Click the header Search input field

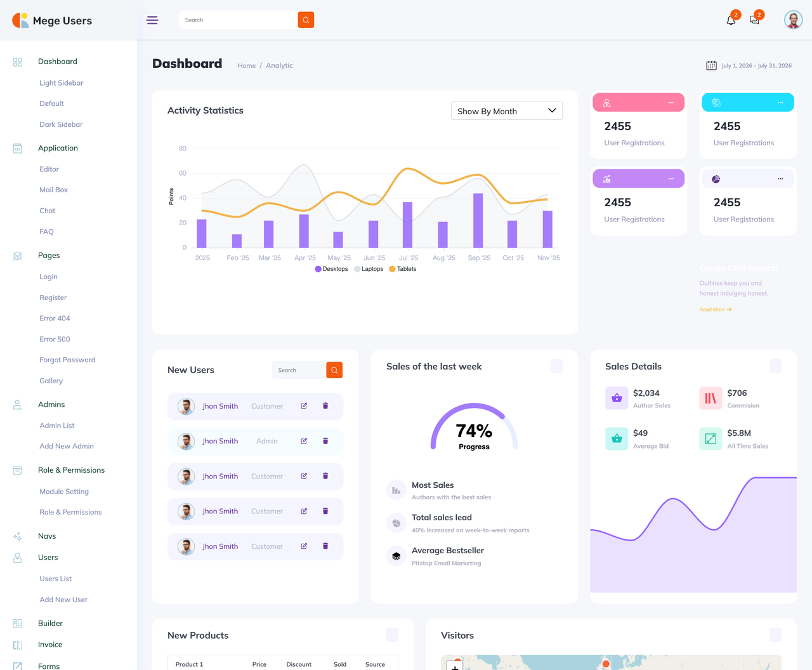(239, 20)
